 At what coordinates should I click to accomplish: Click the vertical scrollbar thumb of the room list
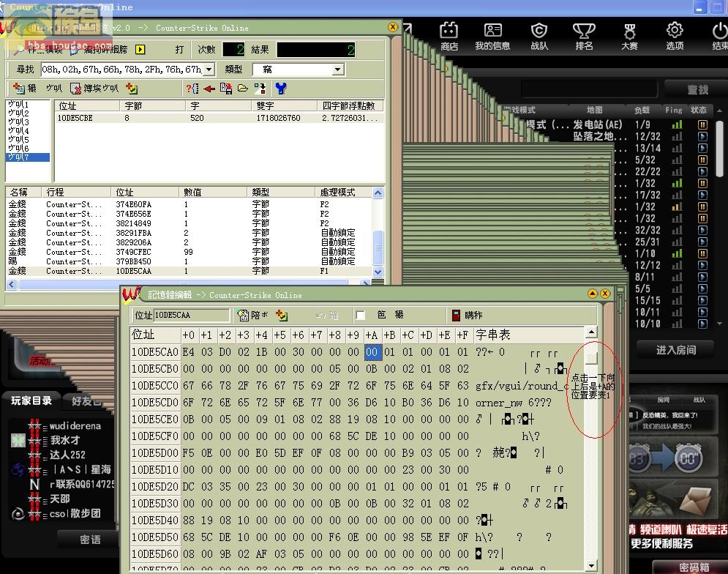click(719, 149)
